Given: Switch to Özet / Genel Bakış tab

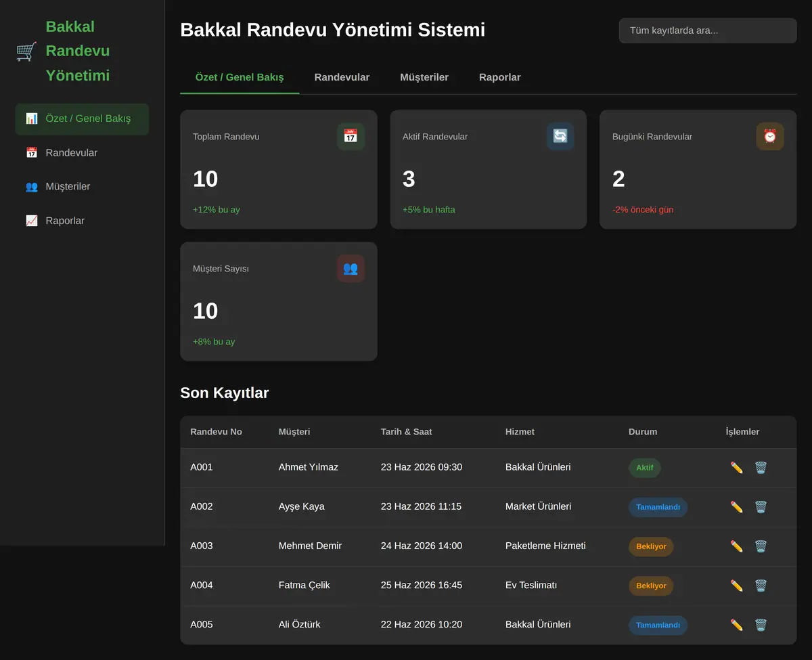Looking at the screenshot, I should [240, 77].
